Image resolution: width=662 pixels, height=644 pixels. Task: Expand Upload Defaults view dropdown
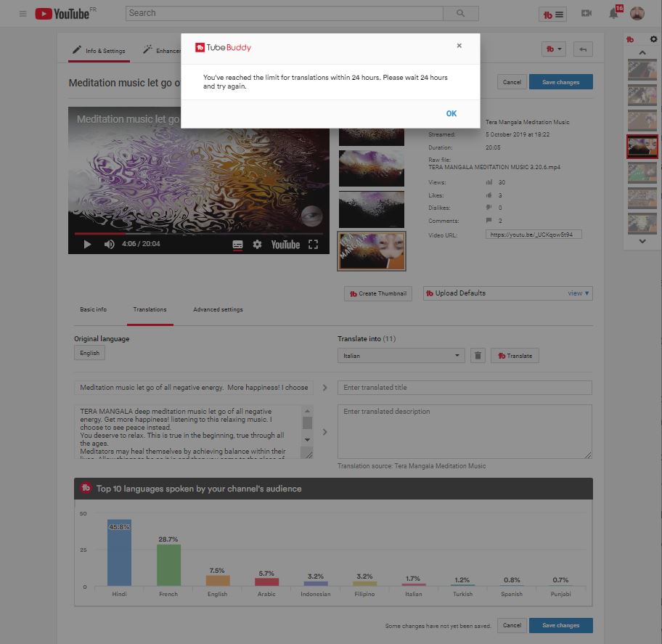pyautogui.click(x=578, y=293)
